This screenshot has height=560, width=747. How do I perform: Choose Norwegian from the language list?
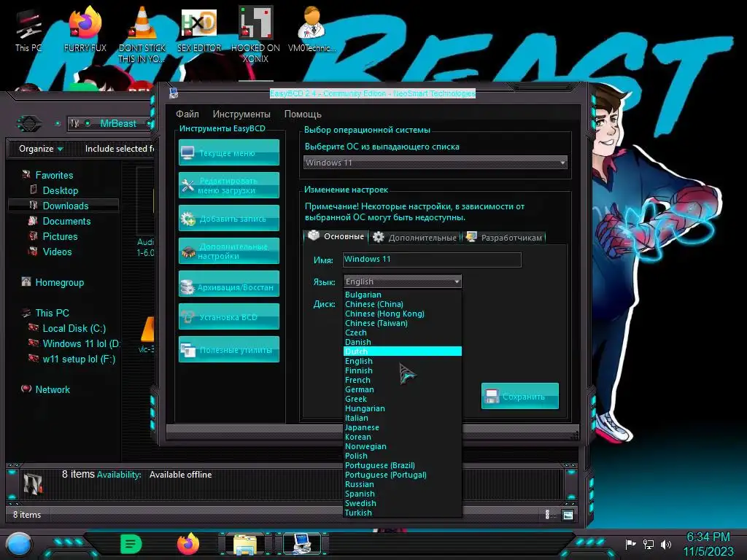402,447
